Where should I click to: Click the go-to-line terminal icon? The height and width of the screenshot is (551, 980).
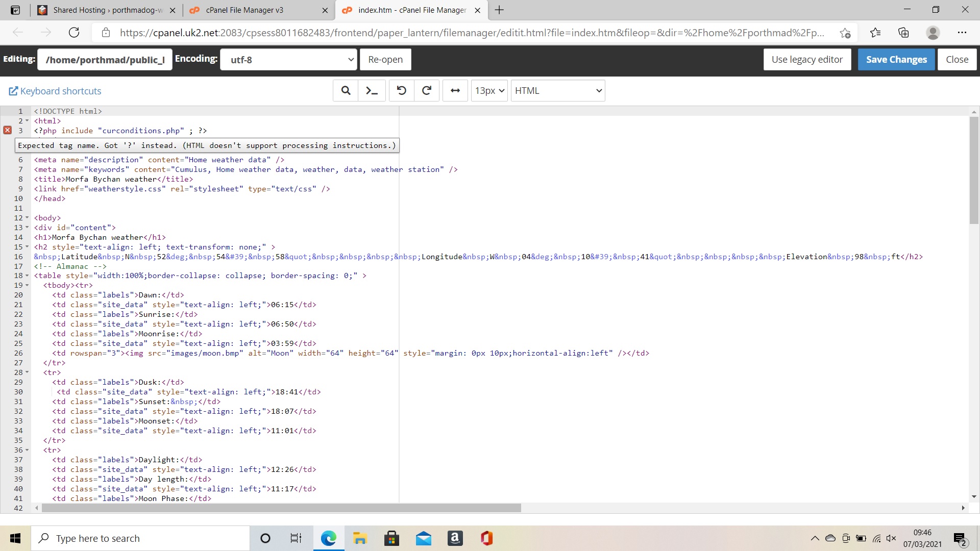pos(372,91)
